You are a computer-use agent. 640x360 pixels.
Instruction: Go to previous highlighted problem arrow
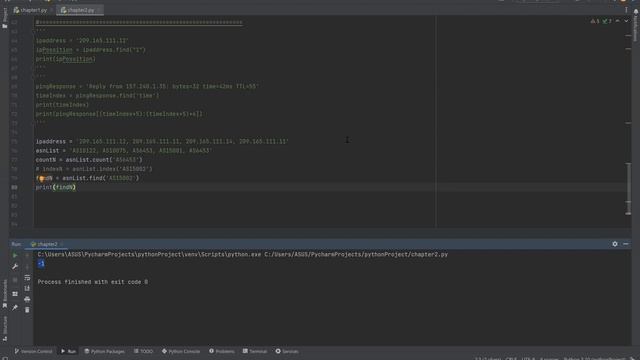(x=618, y=21)
